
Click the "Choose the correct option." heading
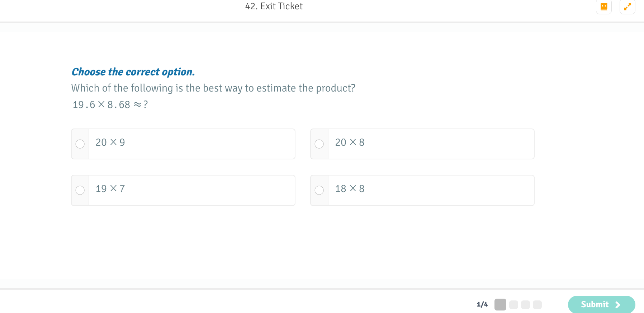coord(133,72)
